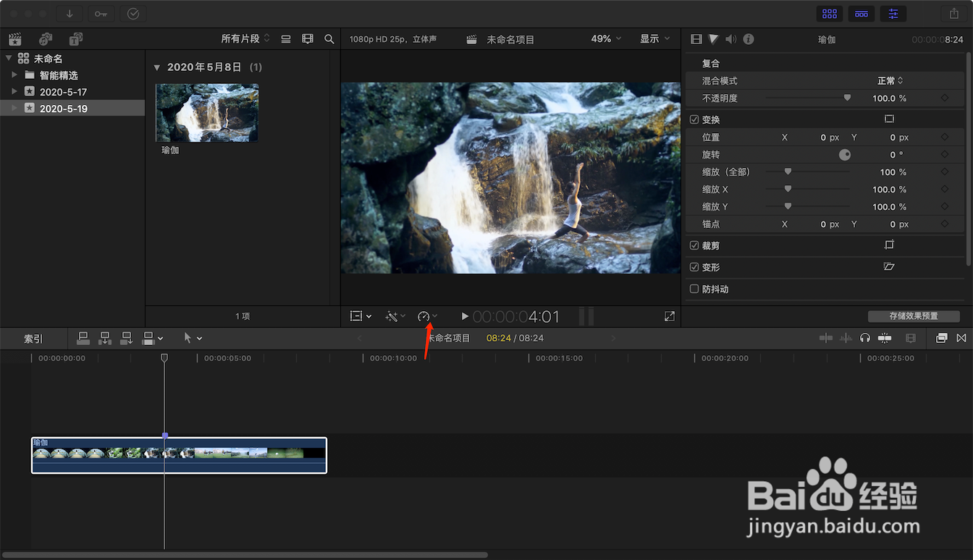Screen dimensions: 973x560
Task: Toggle timeline panel visibility
Action: tap(862, 14)
